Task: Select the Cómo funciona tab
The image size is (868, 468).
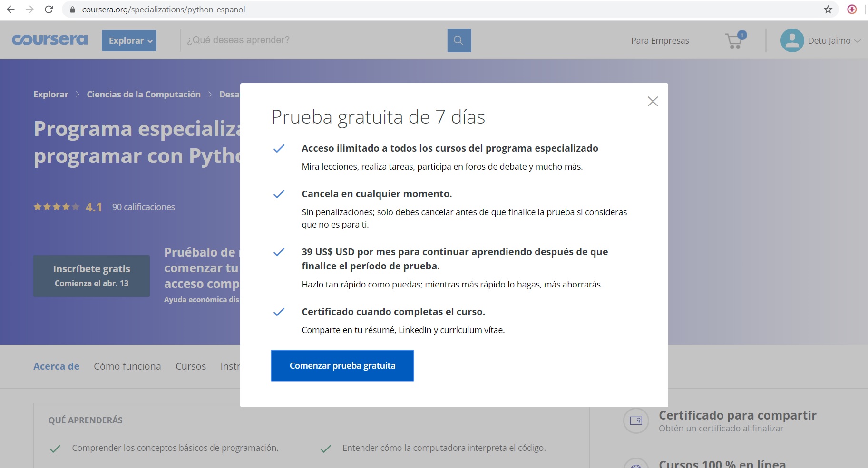Action: pyautogui.click(x=127, y=366)
